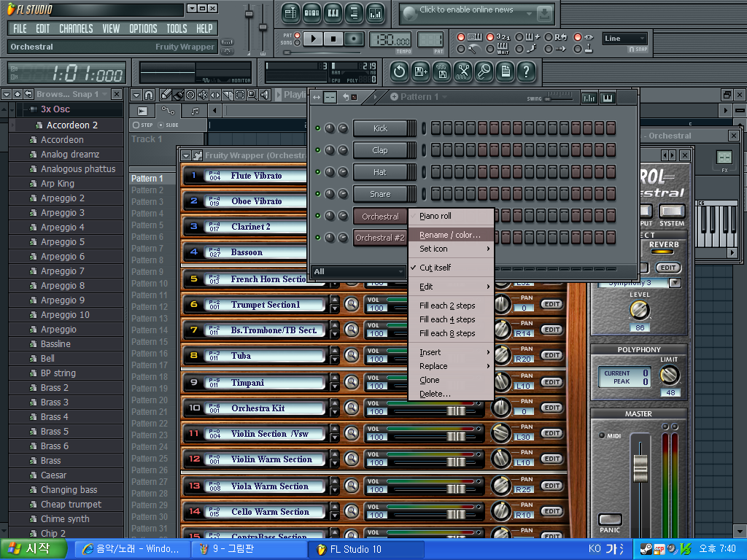This screenshot has height=560, width=747.
Task: Toggle the 3-2-1 countdown before recording
Action: click(x=489, y=37)
